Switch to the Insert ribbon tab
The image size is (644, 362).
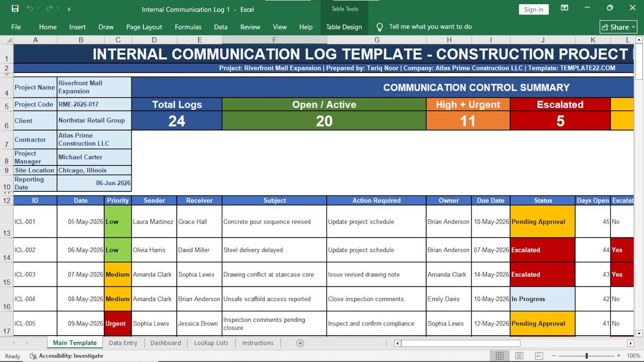click(77, 27)
